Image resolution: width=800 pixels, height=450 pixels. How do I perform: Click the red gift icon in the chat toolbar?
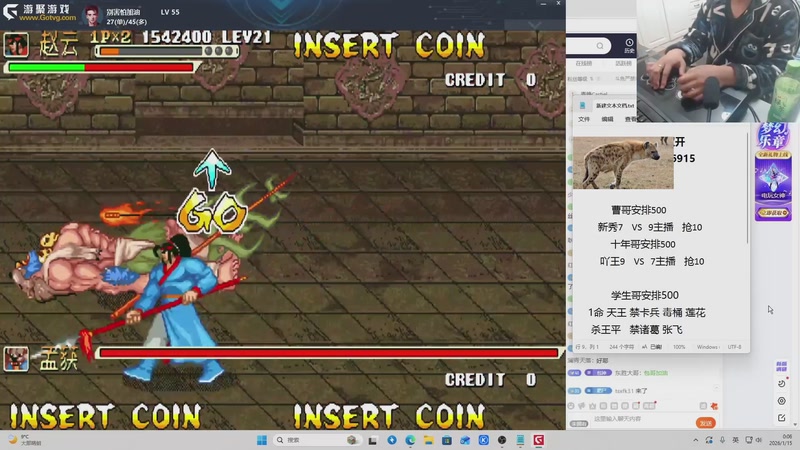(714, 406)
